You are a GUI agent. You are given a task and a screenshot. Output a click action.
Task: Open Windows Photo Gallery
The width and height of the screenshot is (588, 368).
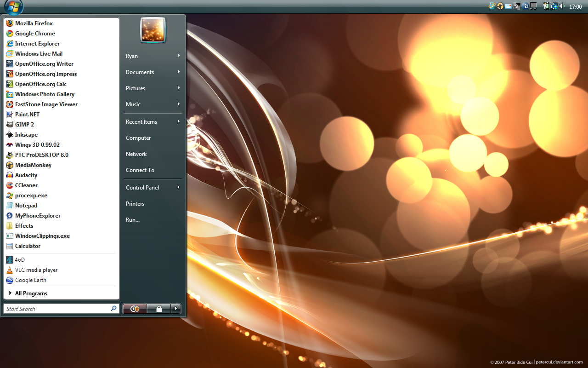click(x=62, y=94)
